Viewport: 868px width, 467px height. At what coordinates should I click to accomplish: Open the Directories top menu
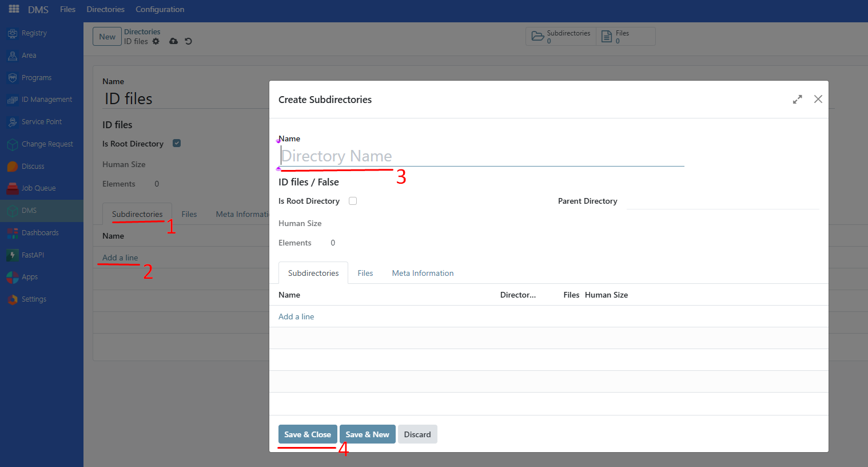(x=105, y=9)
